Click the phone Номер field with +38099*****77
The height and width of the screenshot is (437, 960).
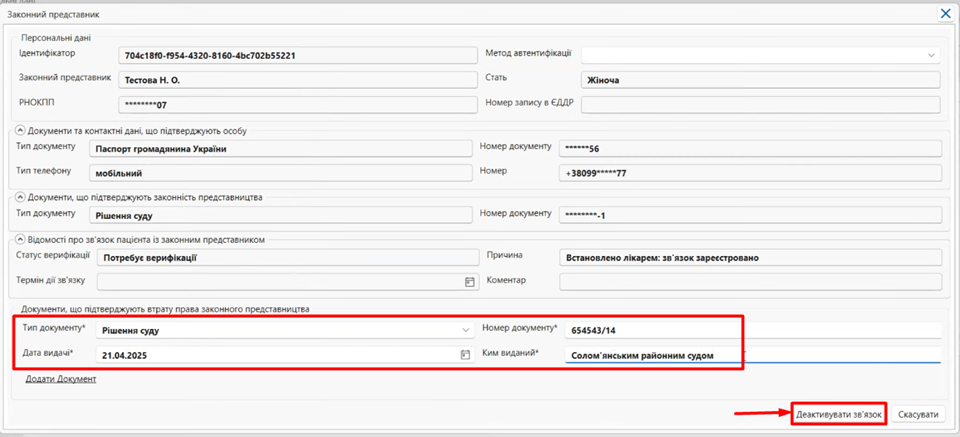point(751,173)
